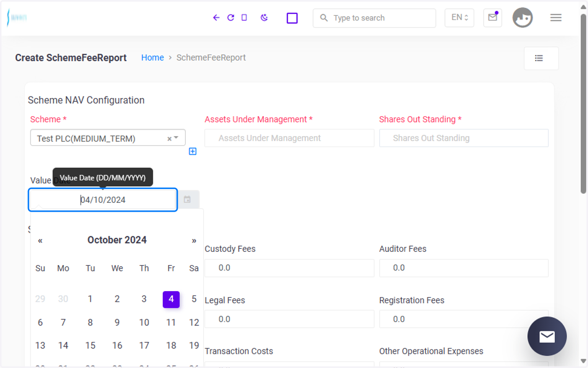Viewport: 588px width, 368px height.
Task: Select October 15 in calendar
Action: 90,345
